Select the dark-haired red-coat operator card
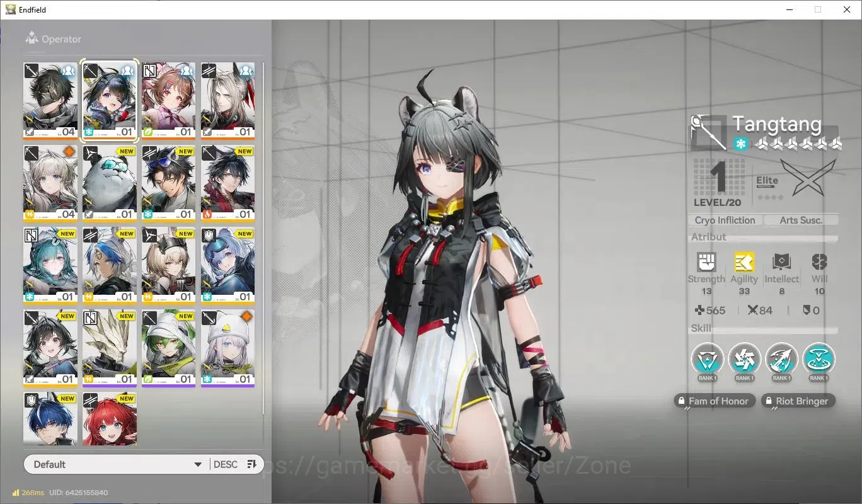862x504 pixels. pos(227,183)
